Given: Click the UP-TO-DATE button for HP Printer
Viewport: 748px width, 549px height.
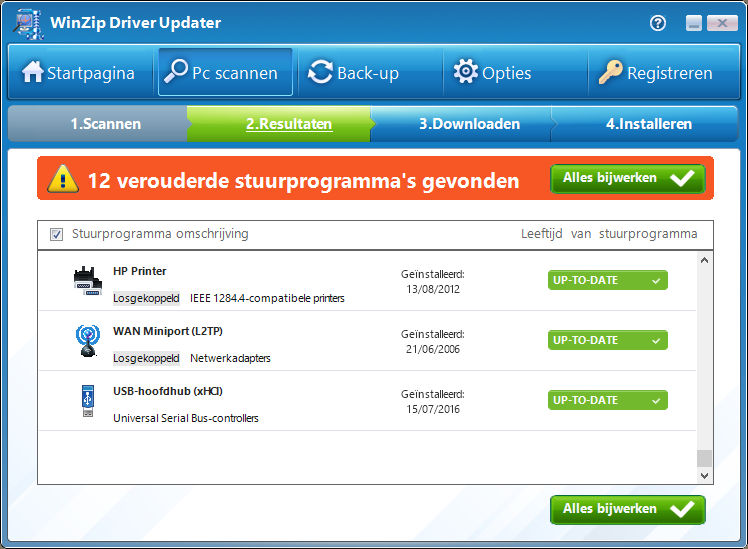Looking at the screenshot, I should [x=608, y=280].
